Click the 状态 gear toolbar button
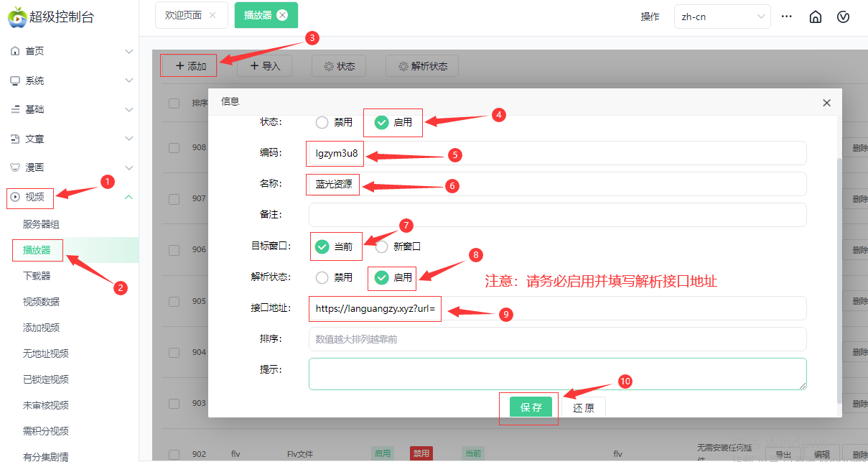Viewport: 868px width, 462px height. point(339,66)
